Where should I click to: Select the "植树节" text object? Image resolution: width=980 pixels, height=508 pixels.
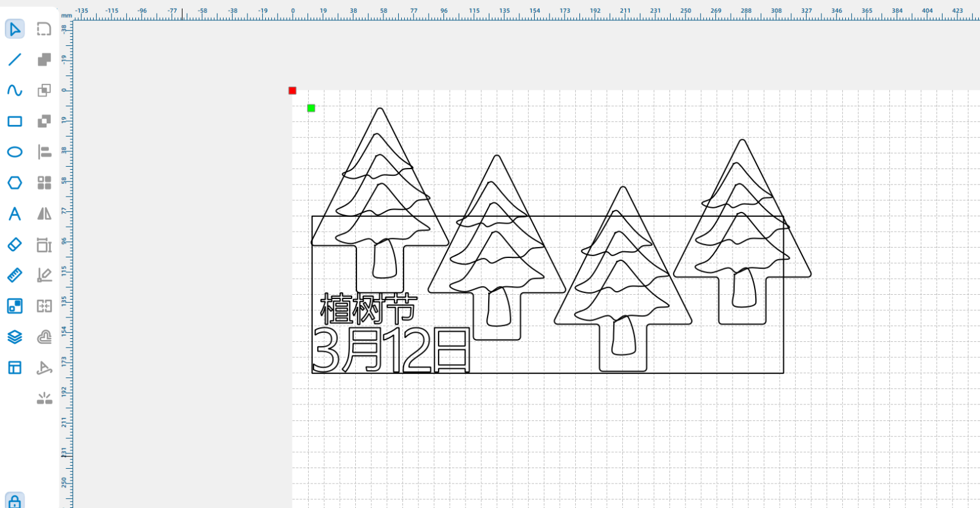point(368,309)
